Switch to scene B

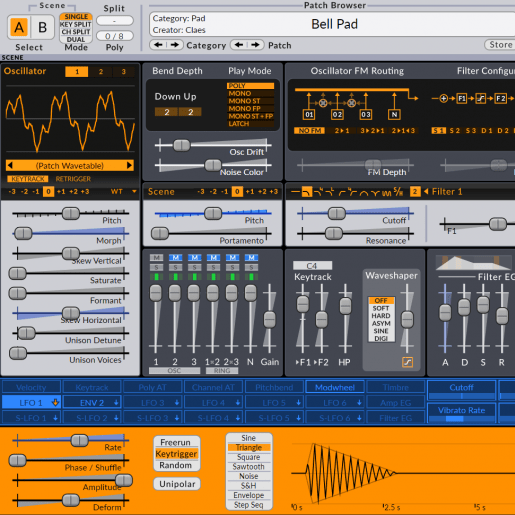tap(42, 27)
